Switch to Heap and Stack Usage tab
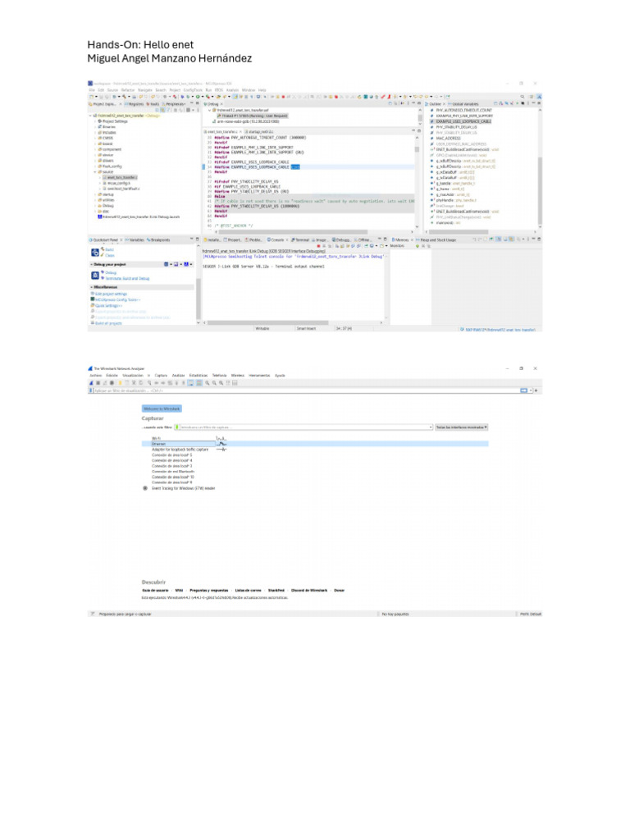Viewport: 630px width, 840px height. click(x=438, y=240)
